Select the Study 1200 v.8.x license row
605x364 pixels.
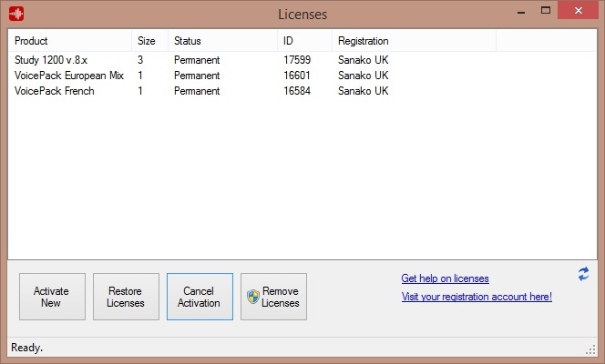click(302, 60)
